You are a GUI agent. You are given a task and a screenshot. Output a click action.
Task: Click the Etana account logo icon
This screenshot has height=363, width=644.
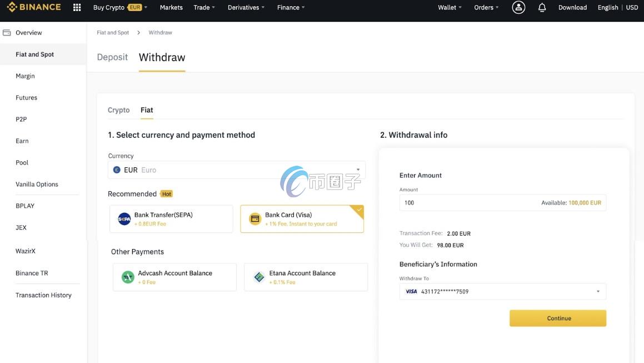pos(259,277)
